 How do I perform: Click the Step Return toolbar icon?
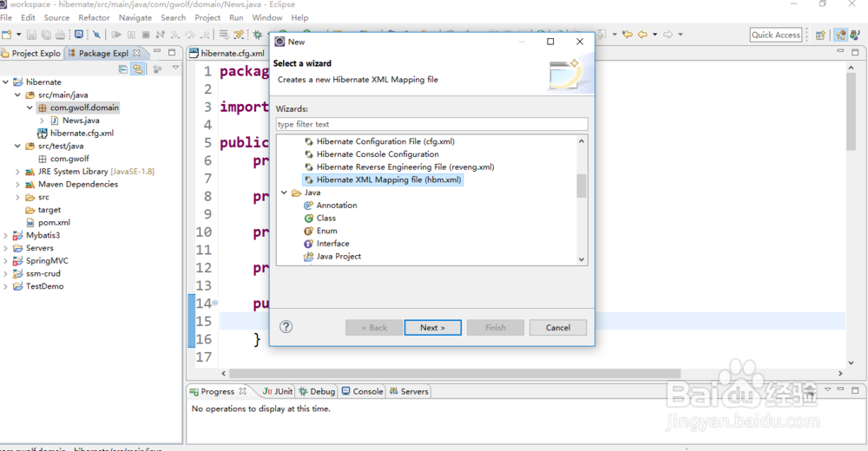205,35
